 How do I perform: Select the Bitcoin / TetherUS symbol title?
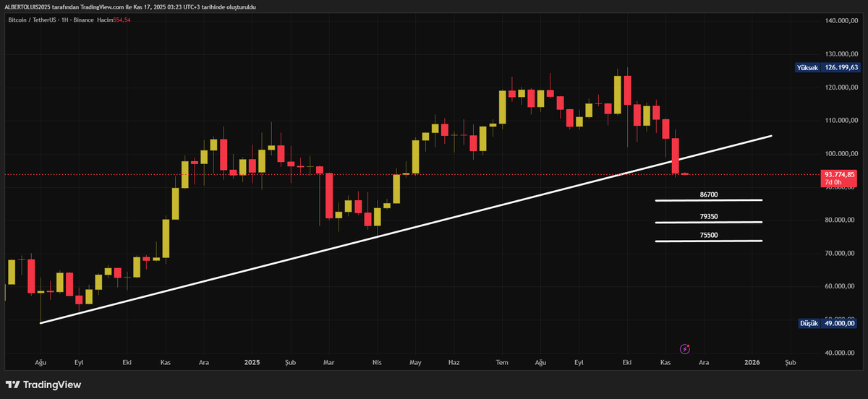point(30,20)
